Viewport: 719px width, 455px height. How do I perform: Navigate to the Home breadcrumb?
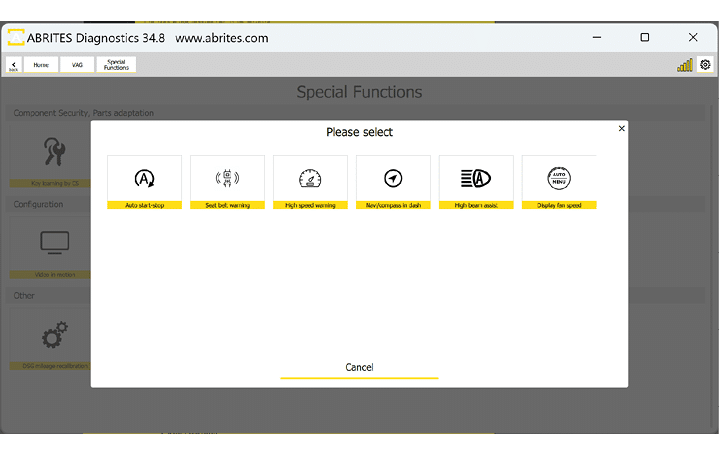(x=41, y=65)
